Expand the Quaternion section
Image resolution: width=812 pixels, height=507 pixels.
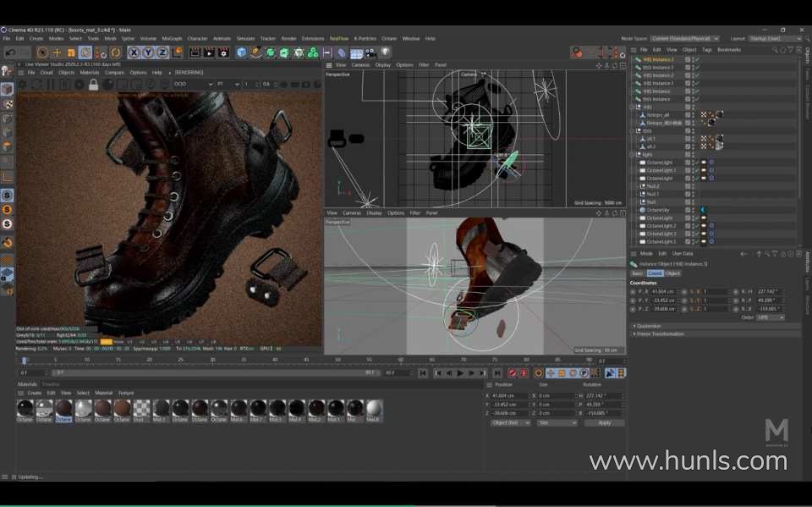pos(650,325)
